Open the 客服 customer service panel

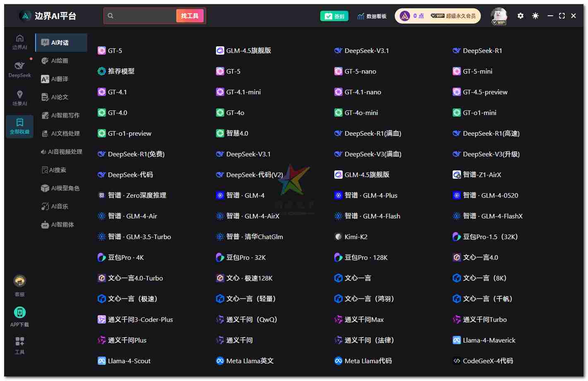19,284
